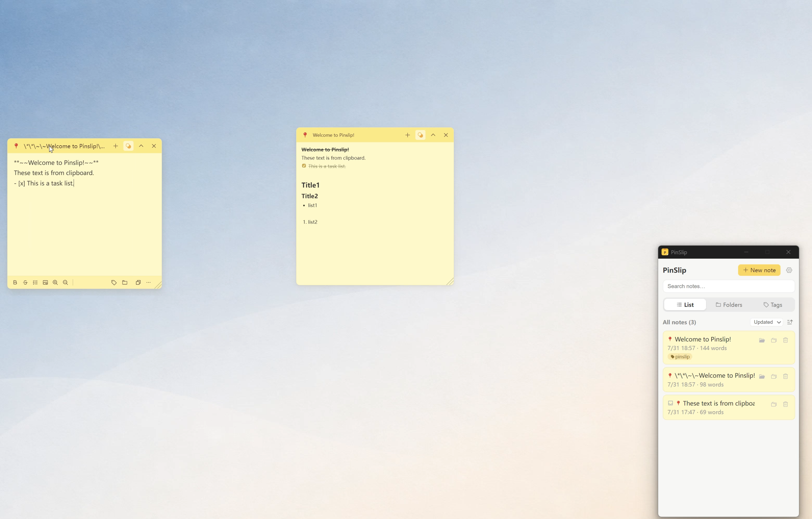The height and width of the screenshot is (519, 812).
Task: Open the 'These text is from clipboa' list note
Action: [729, 407]
